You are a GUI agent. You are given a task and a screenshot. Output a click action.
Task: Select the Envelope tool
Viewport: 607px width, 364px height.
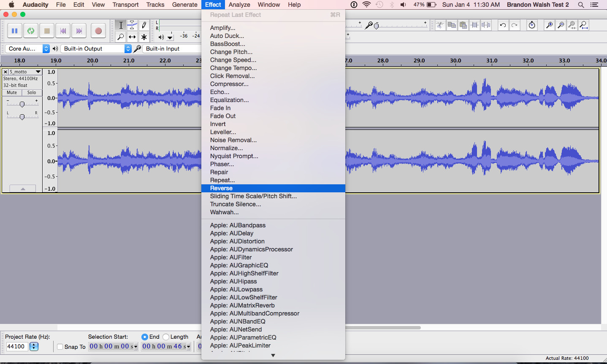[132, 25]
